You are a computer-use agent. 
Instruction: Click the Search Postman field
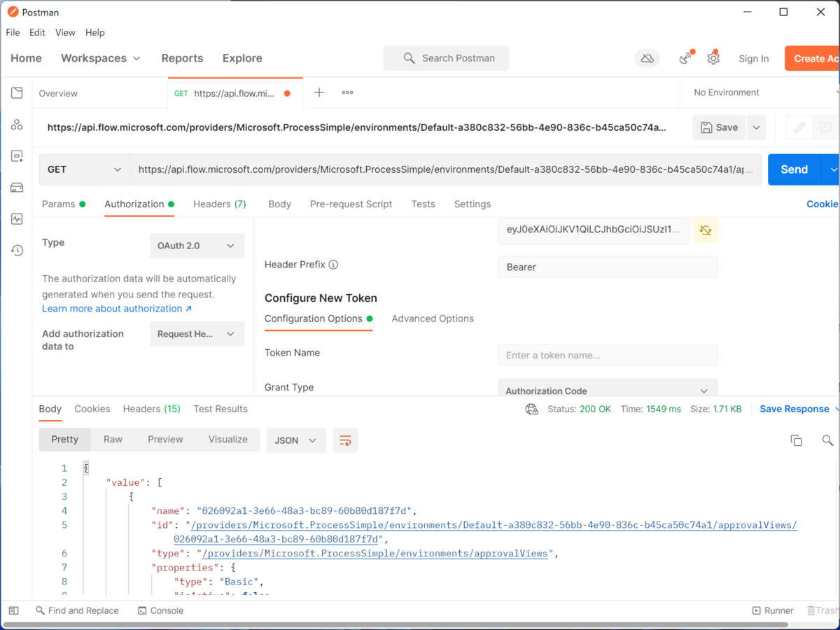[446, 58]
